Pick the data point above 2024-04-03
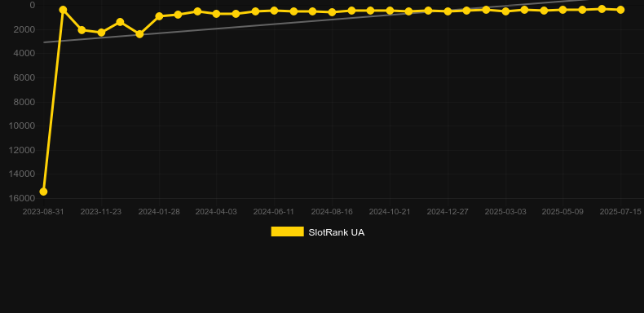This screenshot has height=313, width=644. pyautogui.click(x=217, y=14)
